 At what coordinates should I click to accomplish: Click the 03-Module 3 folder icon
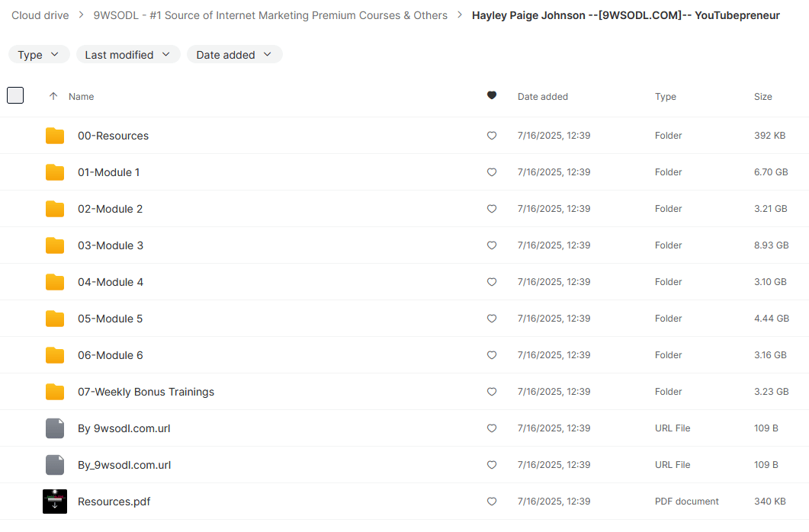point(55,245)
